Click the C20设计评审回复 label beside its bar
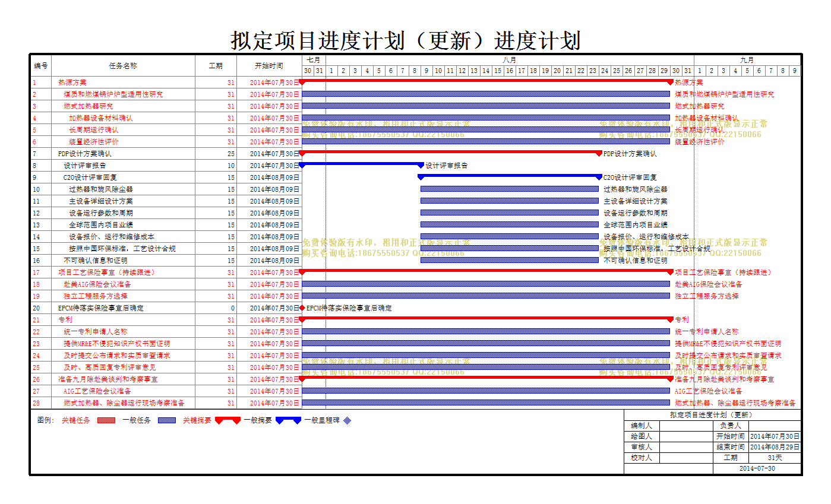The width and height of the screenshot is (831, 504). 630,177
